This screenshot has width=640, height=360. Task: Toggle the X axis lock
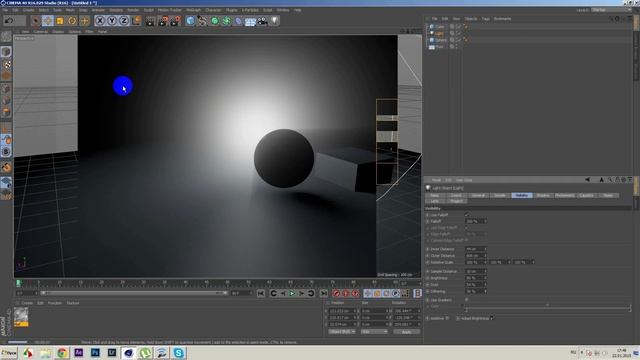[x=100, y=21]
